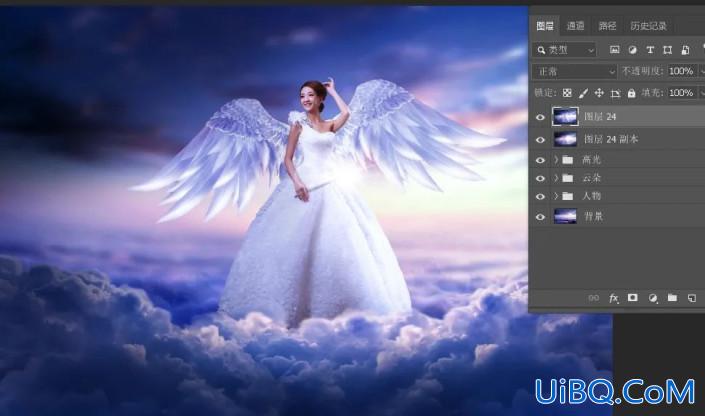Click the folder icon of 云朵 group
Image resolution: width=705 pixels, height=416 pixels.
[x=568, y=178]
